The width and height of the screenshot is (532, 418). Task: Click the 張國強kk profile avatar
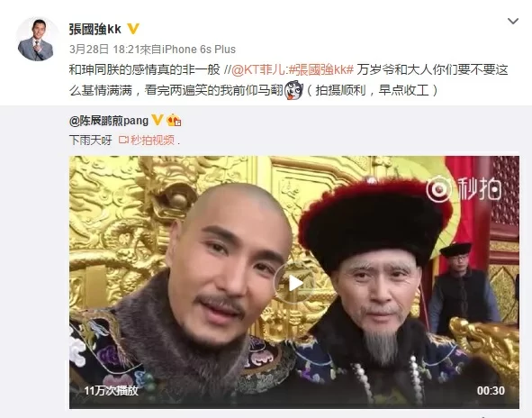36,40
